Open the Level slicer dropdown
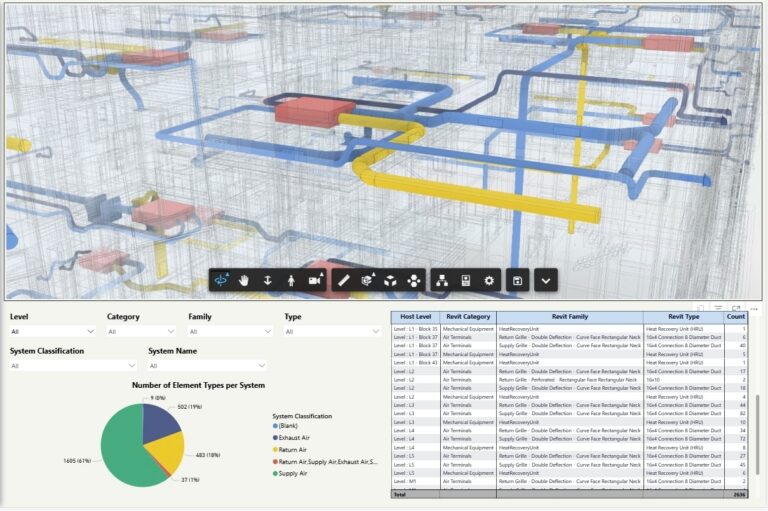The width and height of the screenshot is (768, 511). (x=52, y=332)
